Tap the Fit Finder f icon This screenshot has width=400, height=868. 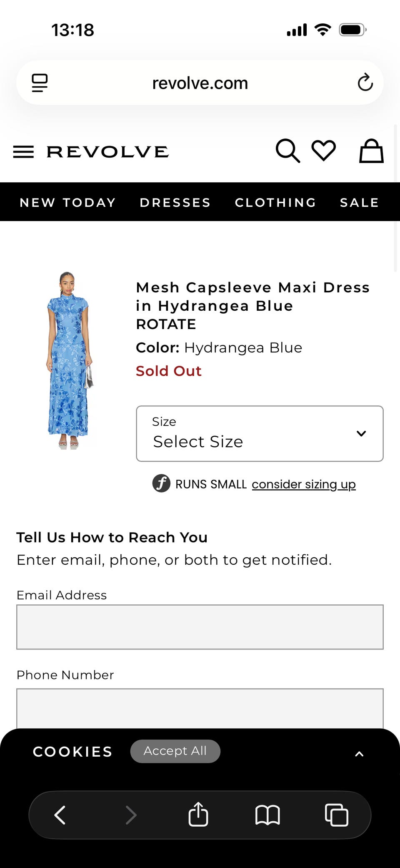pyautogui.click(x=161, y=483)
